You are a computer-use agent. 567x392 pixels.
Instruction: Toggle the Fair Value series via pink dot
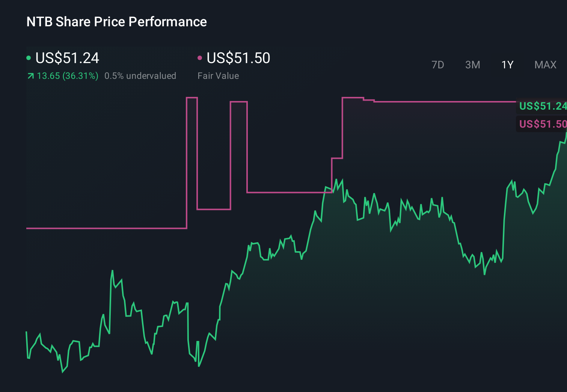point(200,58)
